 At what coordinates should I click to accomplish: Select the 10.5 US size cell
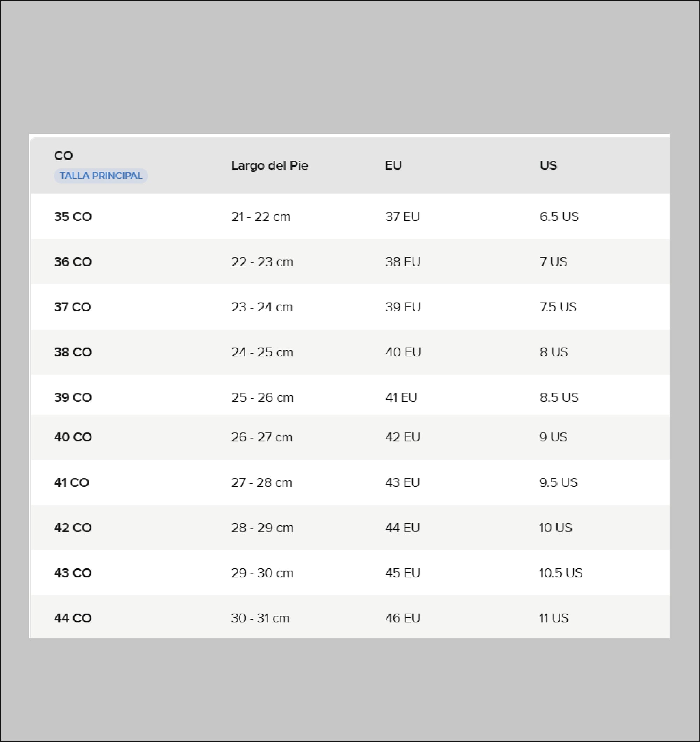560,573
